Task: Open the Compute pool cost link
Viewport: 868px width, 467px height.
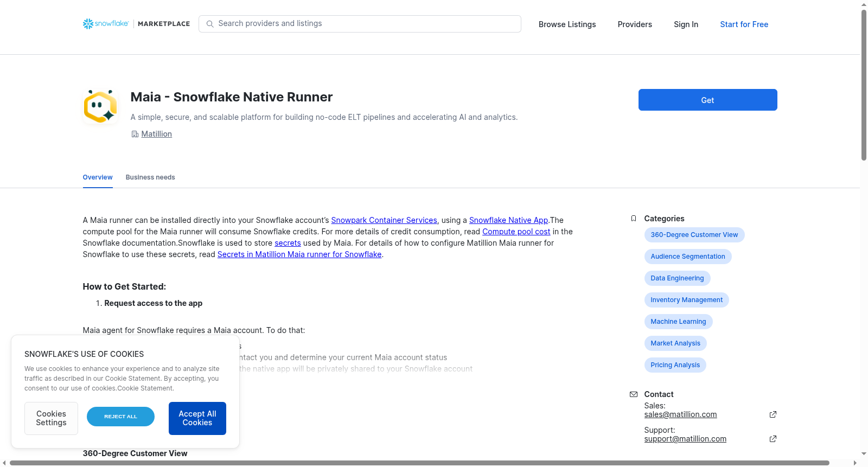Action: coord(516,232)
